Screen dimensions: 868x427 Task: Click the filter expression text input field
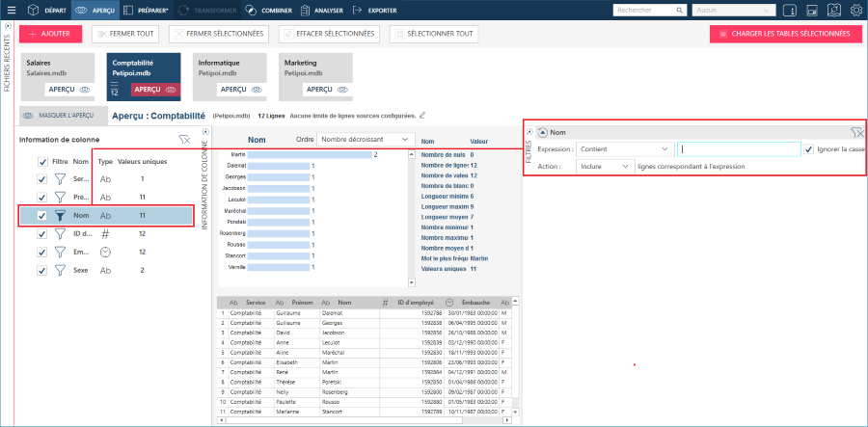[738, 149]
